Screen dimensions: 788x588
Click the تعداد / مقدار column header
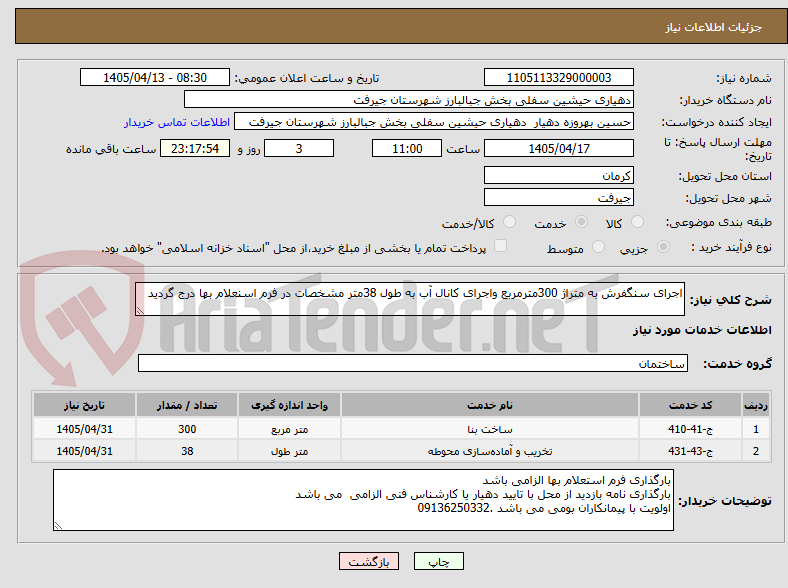[187, 405]
